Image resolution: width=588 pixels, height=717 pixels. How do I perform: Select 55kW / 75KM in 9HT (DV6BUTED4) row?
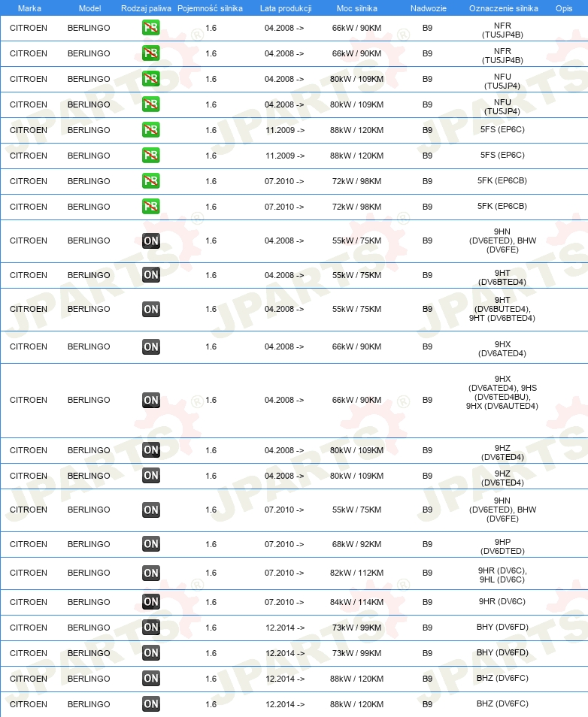point(357,309)
